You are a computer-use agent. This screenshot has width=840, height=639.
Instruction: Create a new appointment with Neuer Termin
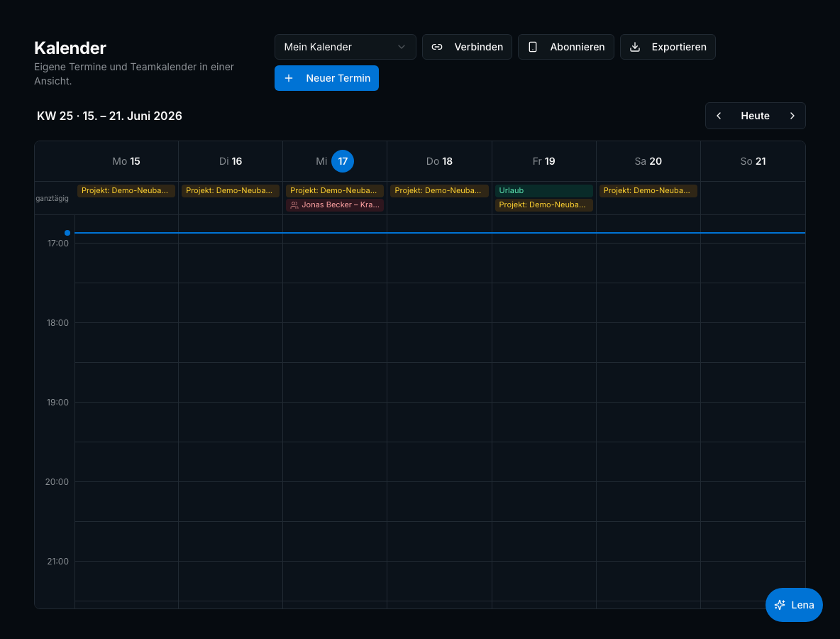coord(326,78)
